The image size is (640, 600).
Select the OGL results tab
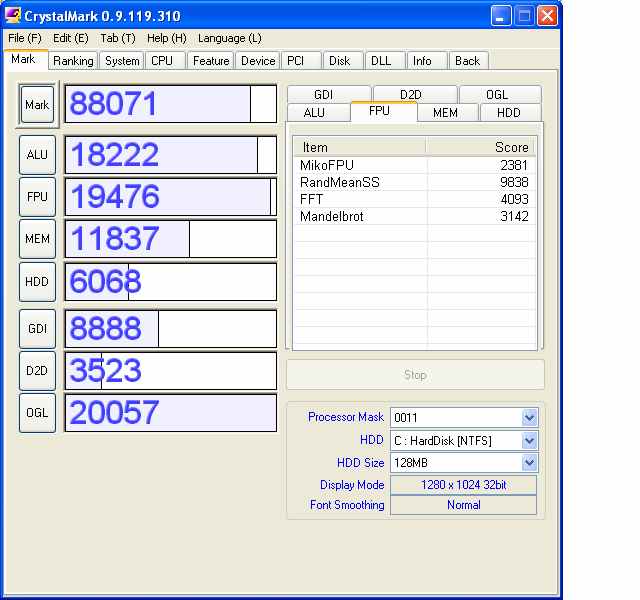coord(497,95)
